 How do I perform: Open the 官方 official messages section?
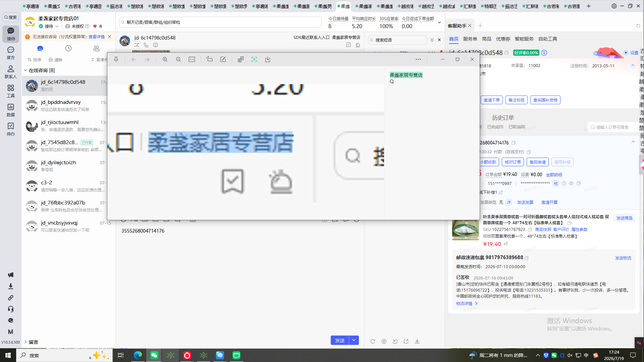tap(11, 53)
